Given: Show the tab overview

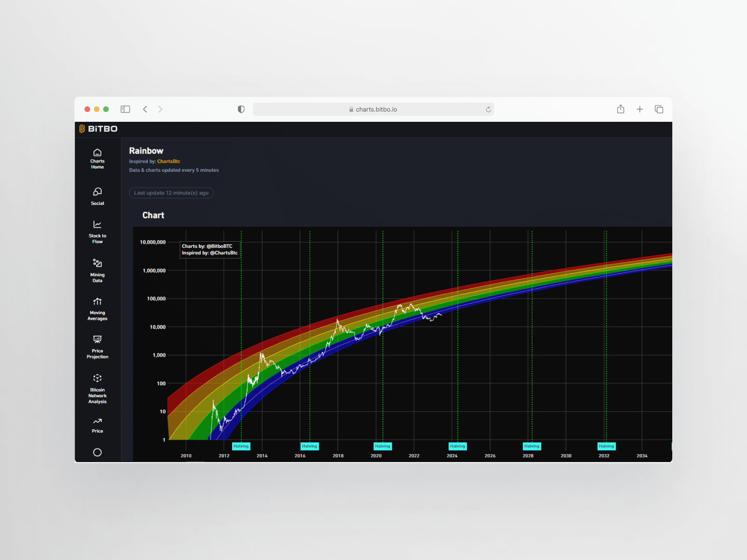Looking at the screenshot, I should 659,109.
